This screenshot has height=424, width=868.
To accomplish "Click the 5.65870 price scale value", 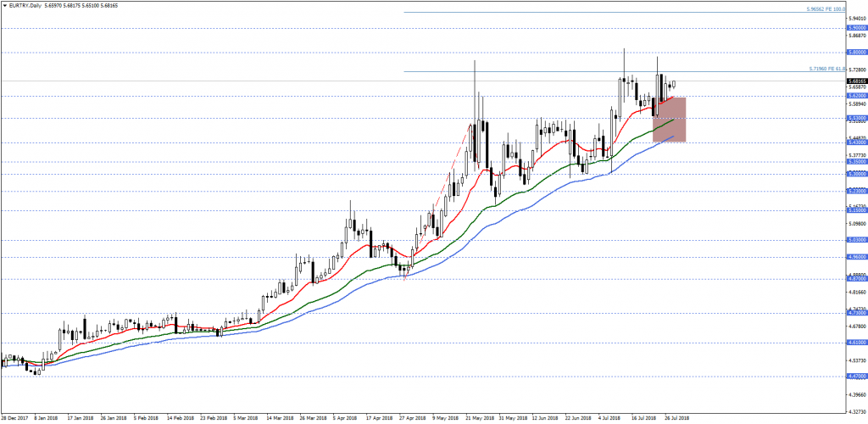I will click(x=857, y=86).
